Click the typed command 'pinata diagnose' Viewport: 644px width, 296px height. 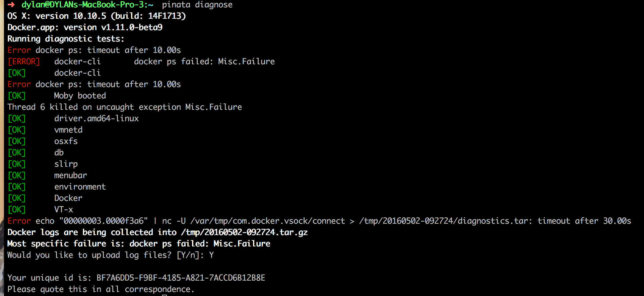point(197,5)
